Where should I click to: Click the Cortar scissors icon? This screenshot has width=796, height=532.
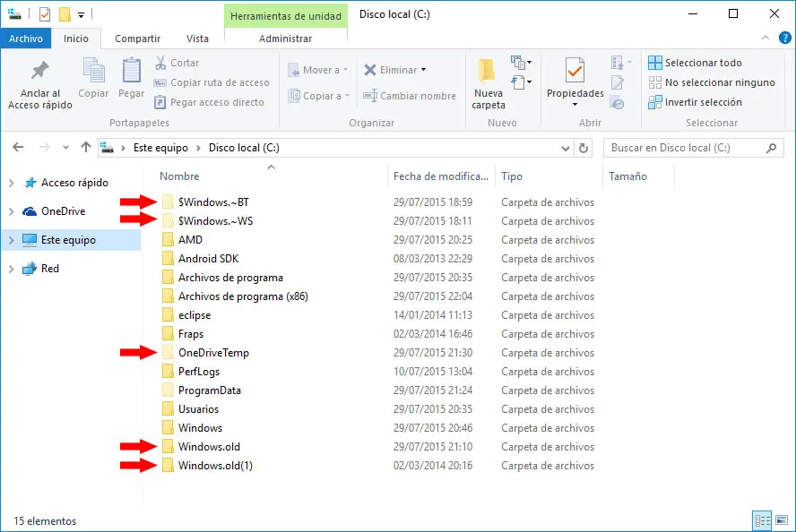160,63
